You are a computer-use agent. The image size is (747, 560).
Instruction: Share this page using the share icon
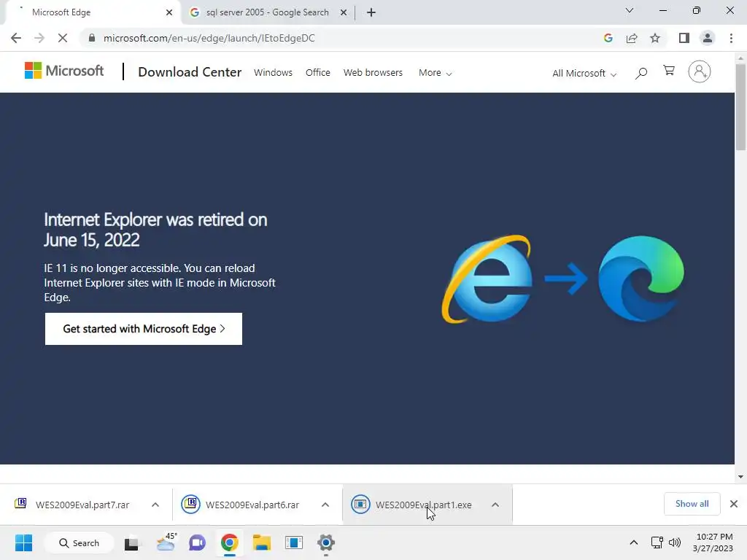point(632,38)
